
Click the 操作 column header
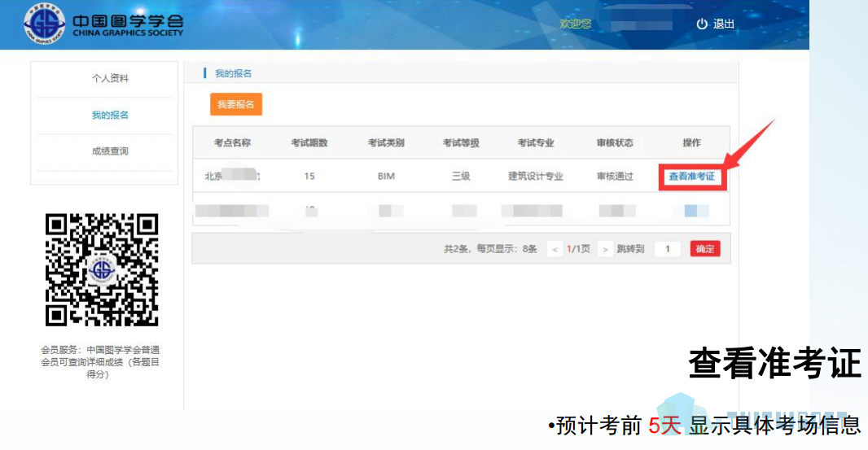(692, 142)
